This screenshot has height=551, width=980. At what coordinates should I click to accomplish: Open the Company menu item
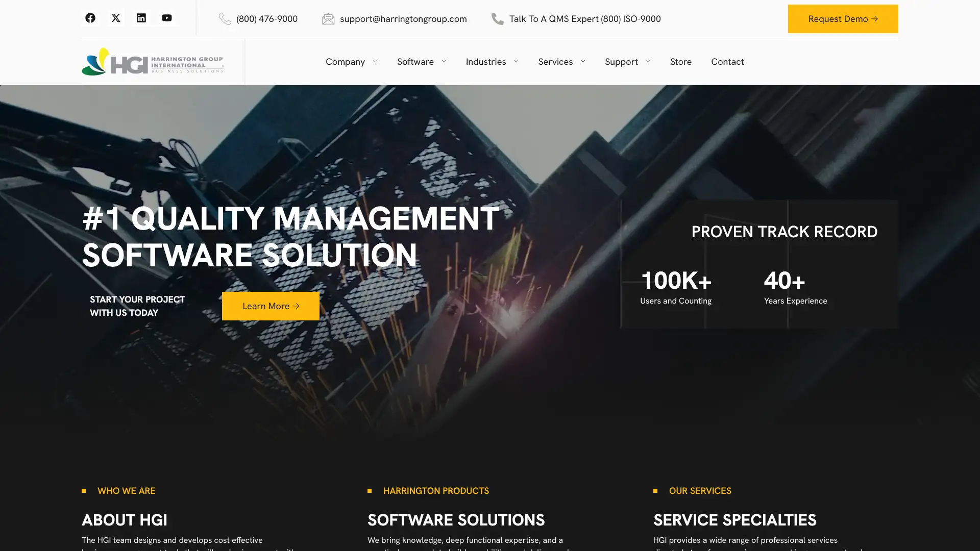pyautogui.click(x=345, y=62)
